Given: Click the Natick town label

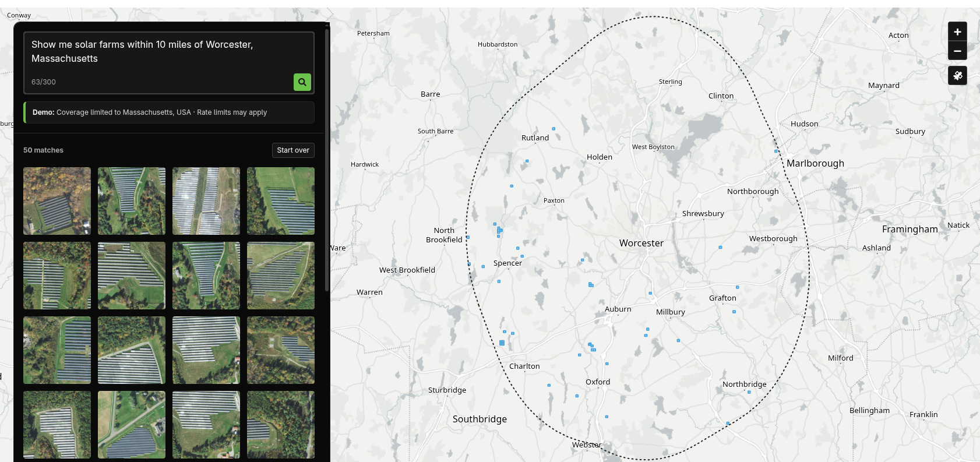Looking at the screenshot, I should tap(958, 225).
